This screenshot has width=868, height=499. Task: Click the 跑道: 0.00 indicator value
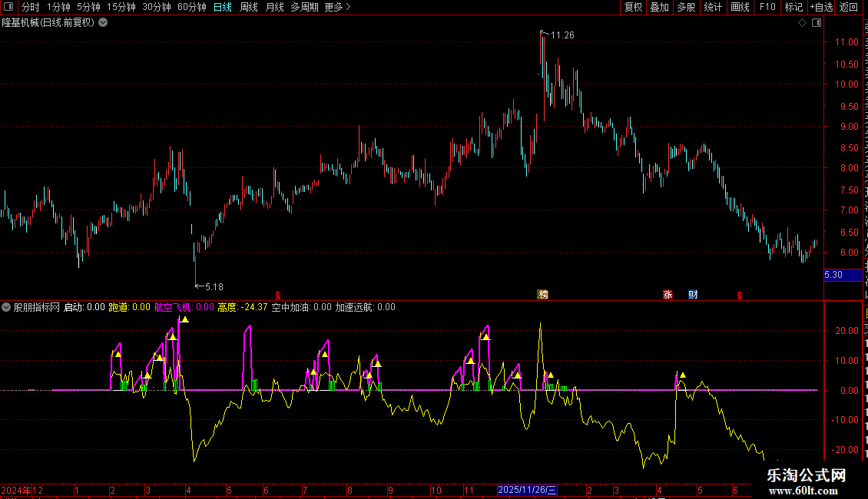pyautogui.click(x=130, y=307)
